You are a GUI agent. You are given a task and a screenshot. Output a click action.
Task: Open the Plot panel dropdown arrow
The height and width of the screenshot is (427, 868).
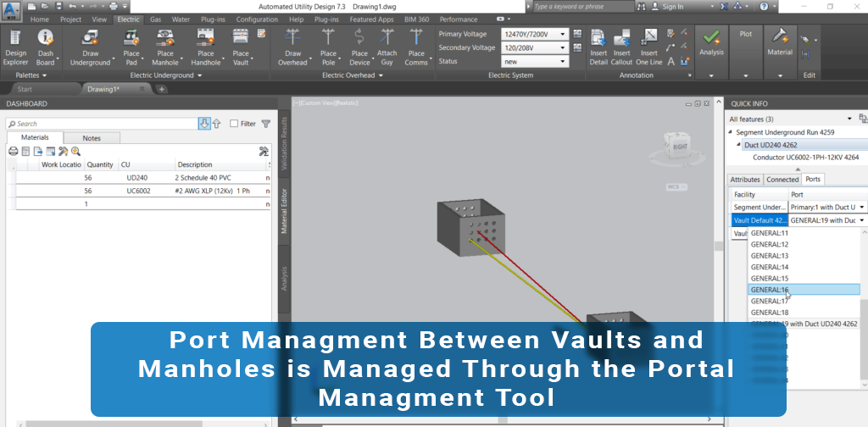746,75
